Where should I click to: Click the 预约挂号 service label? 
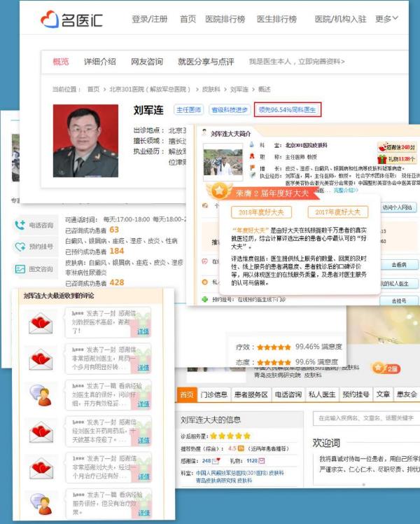41,247
